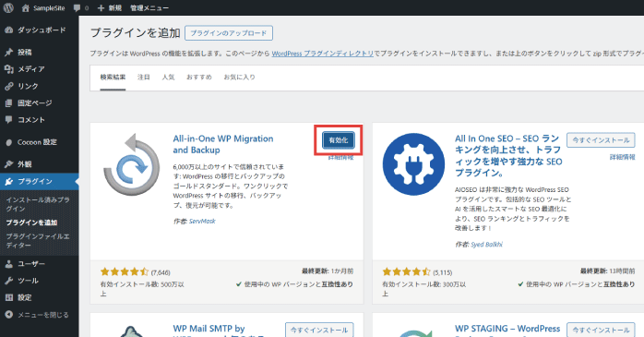The image size is (644, 337).
Task: Open ユーザー sidebar icon
Action: (x=8, y=264)
